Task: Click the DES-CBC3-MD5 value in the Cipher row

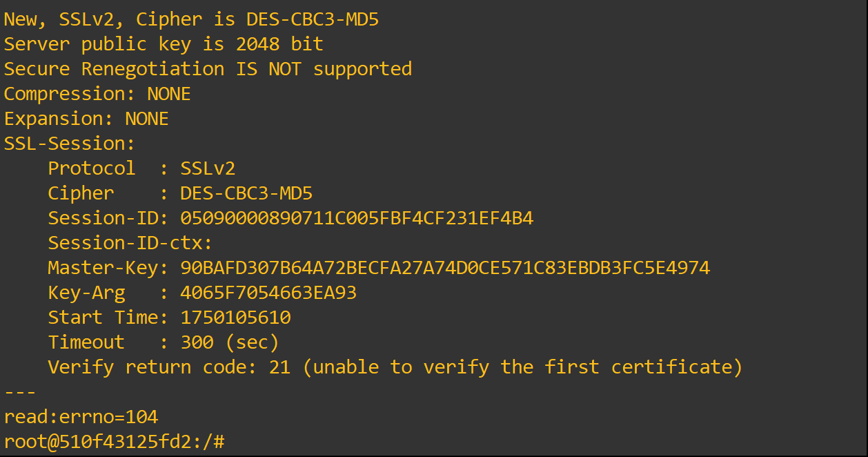Action: pyautogui.click(x=246, y=193)
